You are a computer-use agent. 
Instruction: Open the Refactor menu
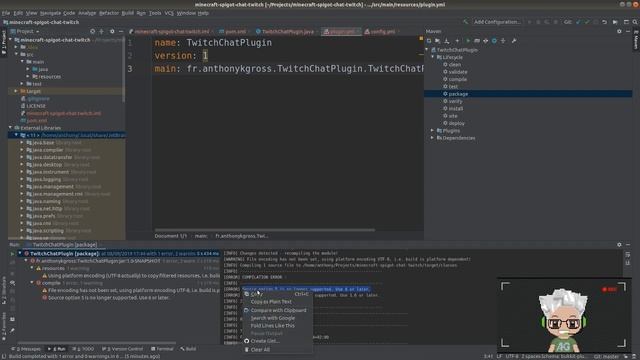[109, 13]
